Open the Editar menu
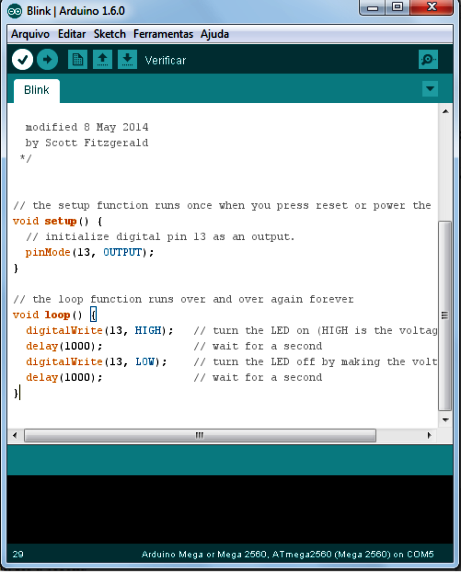The image size is (461, 573). 72,34
